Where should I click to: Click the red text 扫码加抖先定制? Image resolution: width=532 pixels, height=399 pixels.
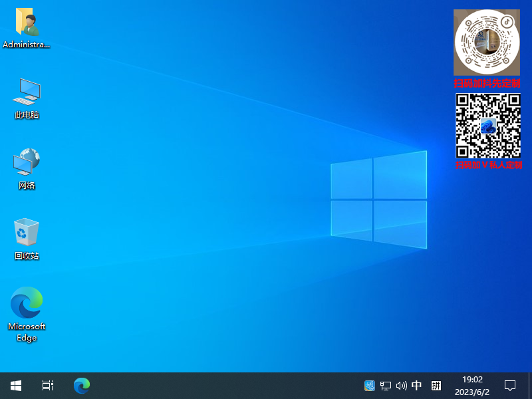(x=487, y=83)
